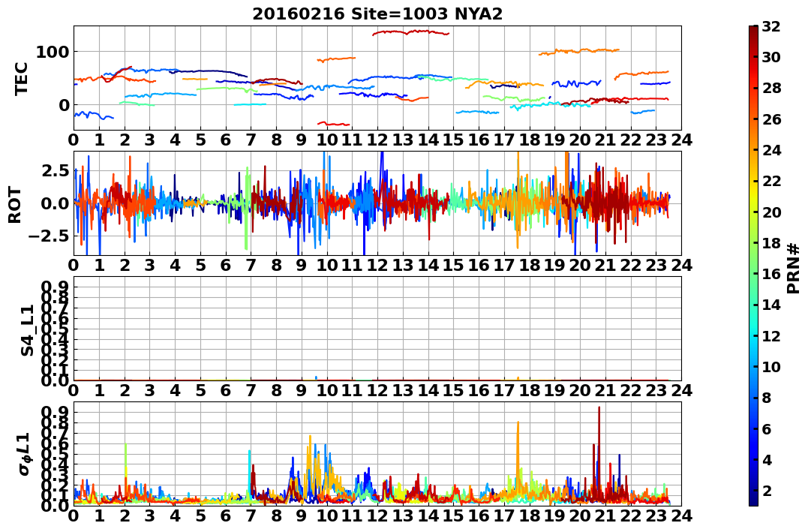Click colorbar tick label 24
The image size is (808, 532).
(x=771, y=150)
